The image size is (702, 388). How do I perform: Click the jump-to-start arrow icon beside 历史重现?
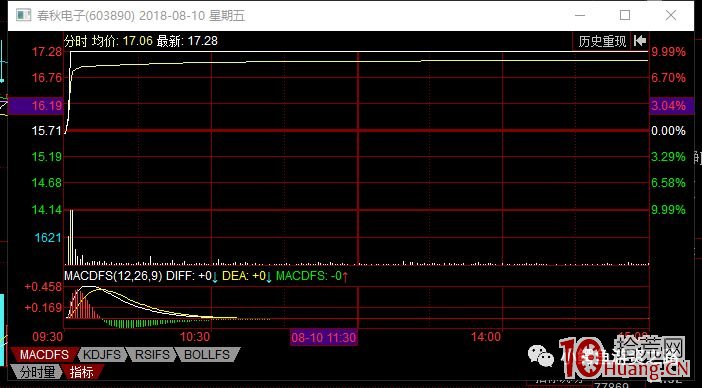[x=640, y=41]
